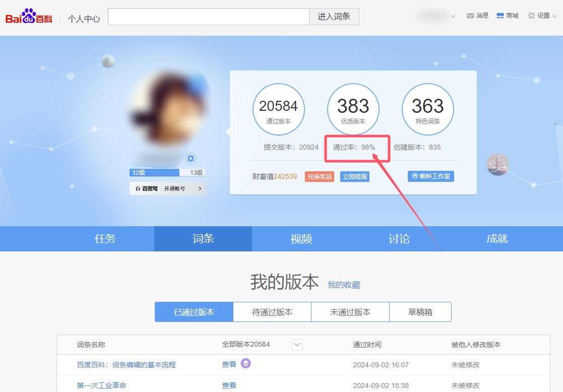This screenshot has width=563, height=392.
Task: Click the 通过时间 column header
Action: coord(367,345)
